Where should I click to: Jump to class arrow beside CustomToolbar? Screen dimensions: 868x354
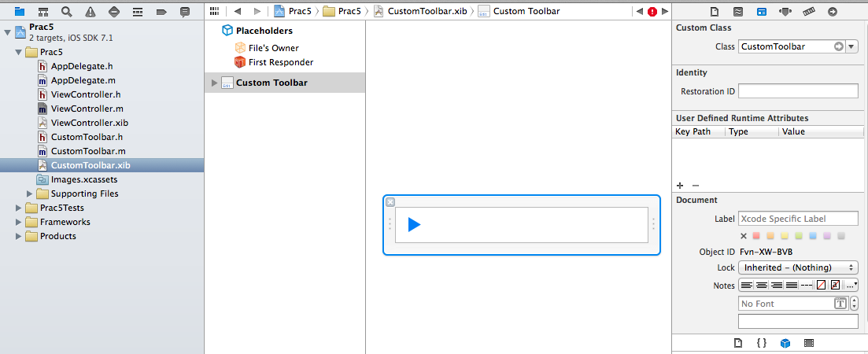pos(839,47)
